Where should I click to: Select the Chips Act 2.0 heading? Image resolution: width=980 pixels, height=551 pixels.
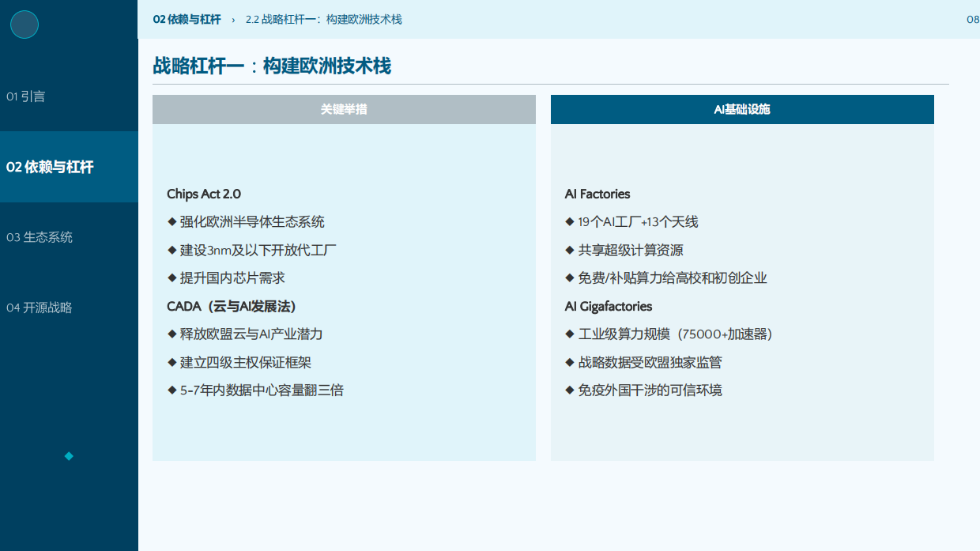[204, 194]
